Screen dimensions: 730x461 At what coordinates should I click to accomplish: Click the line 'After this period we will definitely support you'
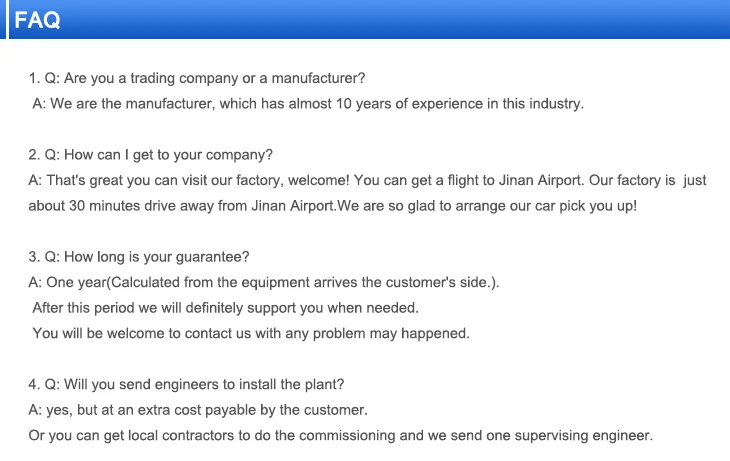pyautogui.click(x=225, y=308)
